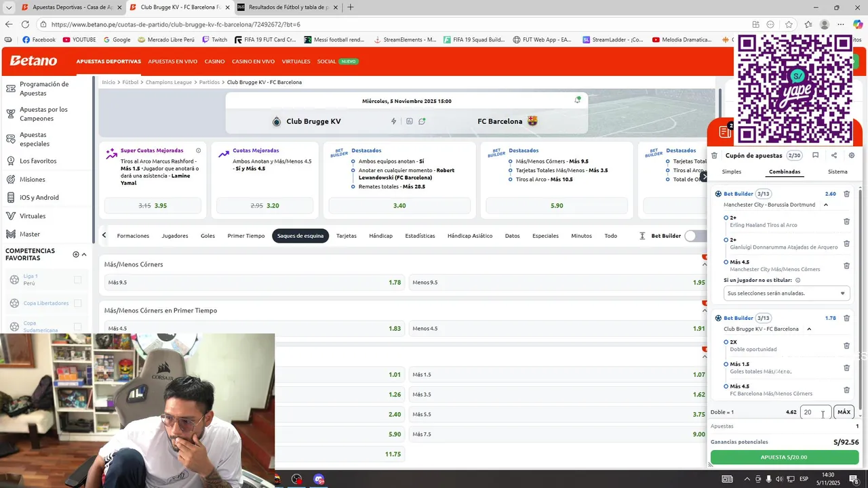Select the Tarjetas market tab

coord(347,236)
